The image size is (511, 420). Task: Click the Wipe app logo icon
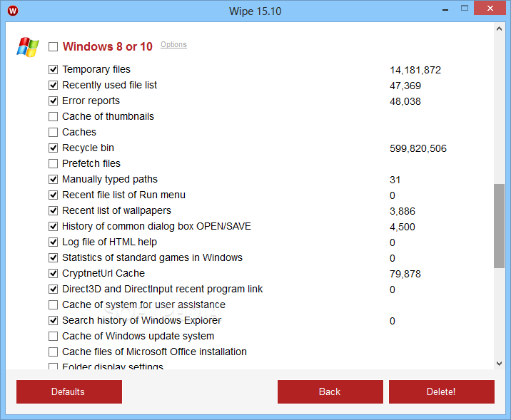[13, 11]
